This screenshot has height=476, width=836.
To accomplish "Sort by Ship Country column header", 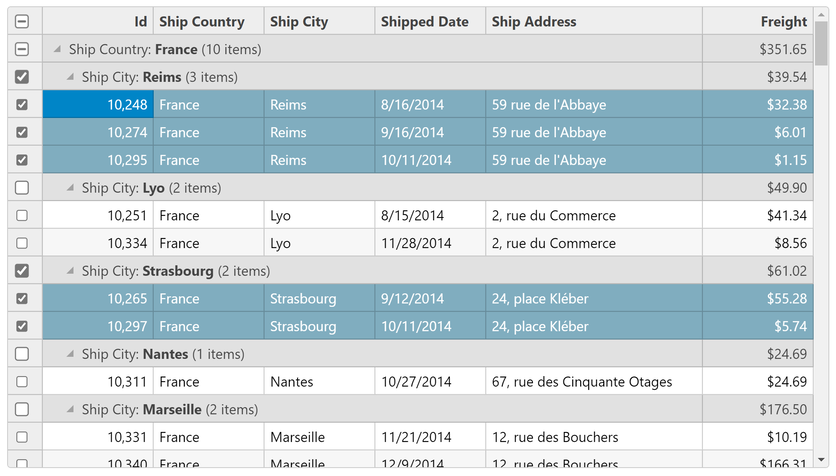I will tap(202, 21).
